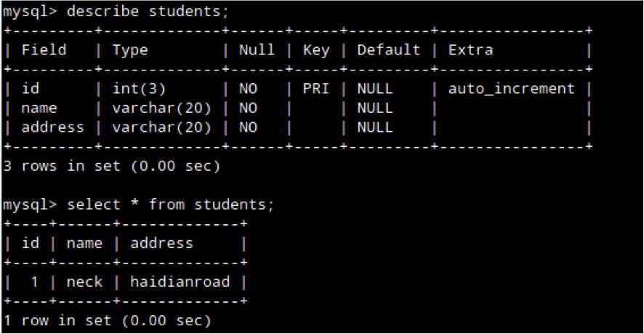Click the 'NULL' default for id row

click(374, 89)
